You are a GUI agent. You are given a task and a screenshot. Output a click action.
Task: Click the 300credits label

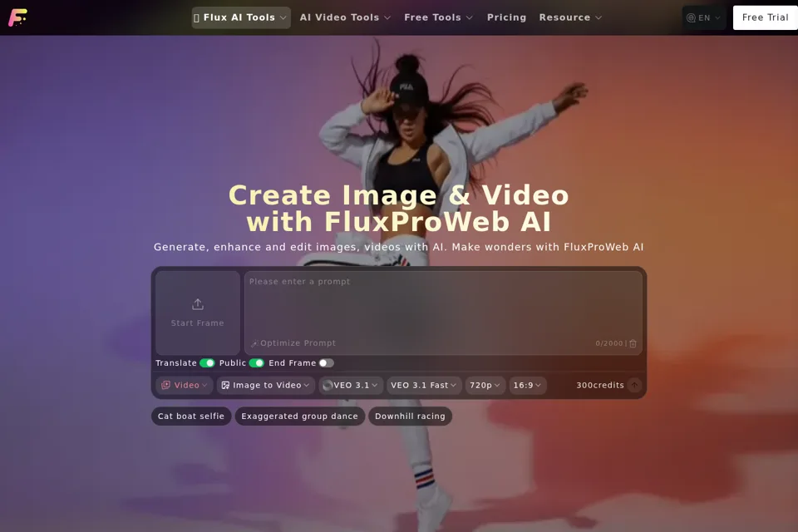pyautogui.click(x=599, y=386)
